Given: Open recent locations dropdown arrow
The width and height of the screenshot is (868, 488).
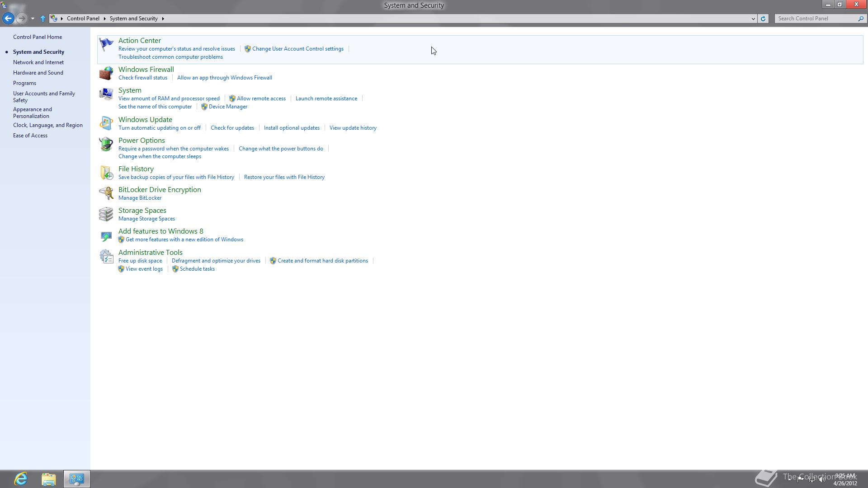Looking at the screenshot, I should point(33,19).
